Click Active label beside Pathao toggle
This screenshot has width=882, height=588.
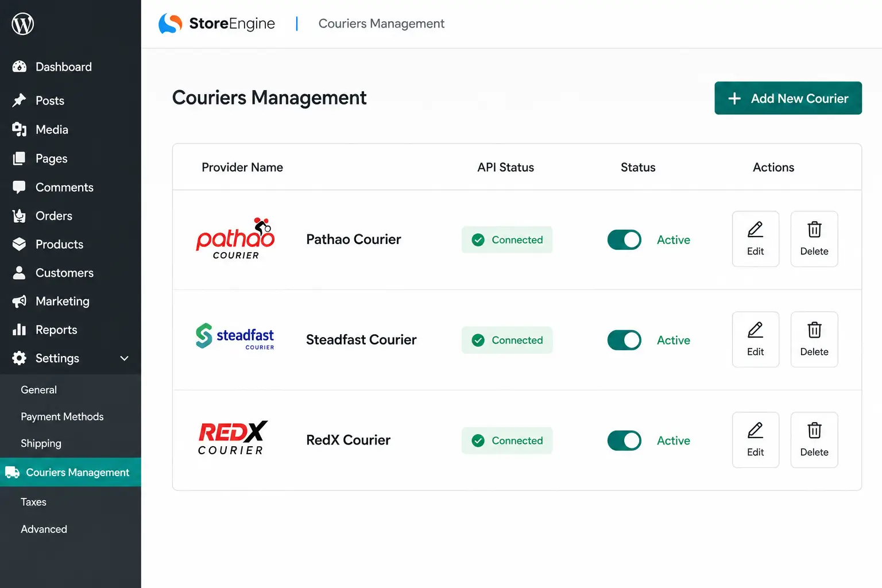point(674,239)
